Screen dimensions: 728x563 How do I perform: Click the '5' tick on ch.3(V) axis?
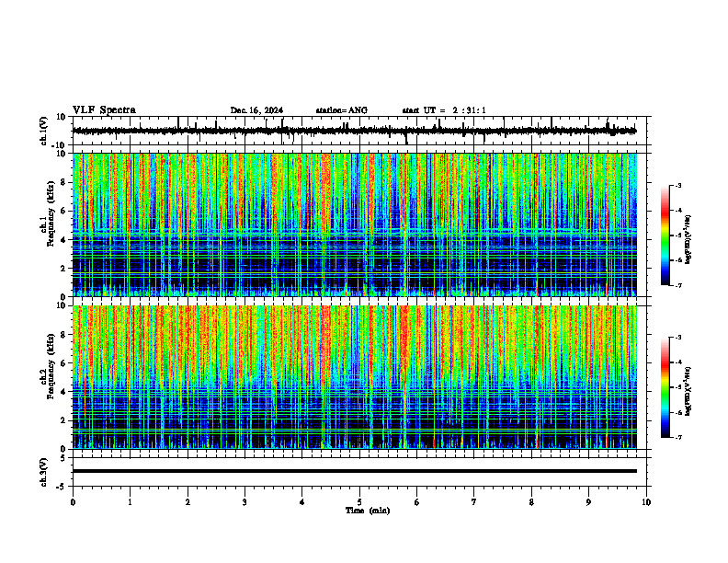click(x=64, y=458)
